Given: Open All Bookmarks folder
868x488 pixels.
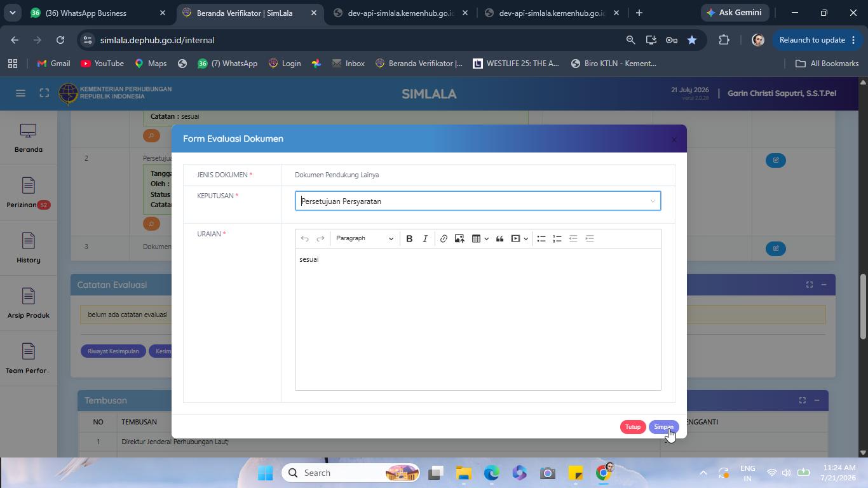Looking at the screenshot, I should [827, 64].
